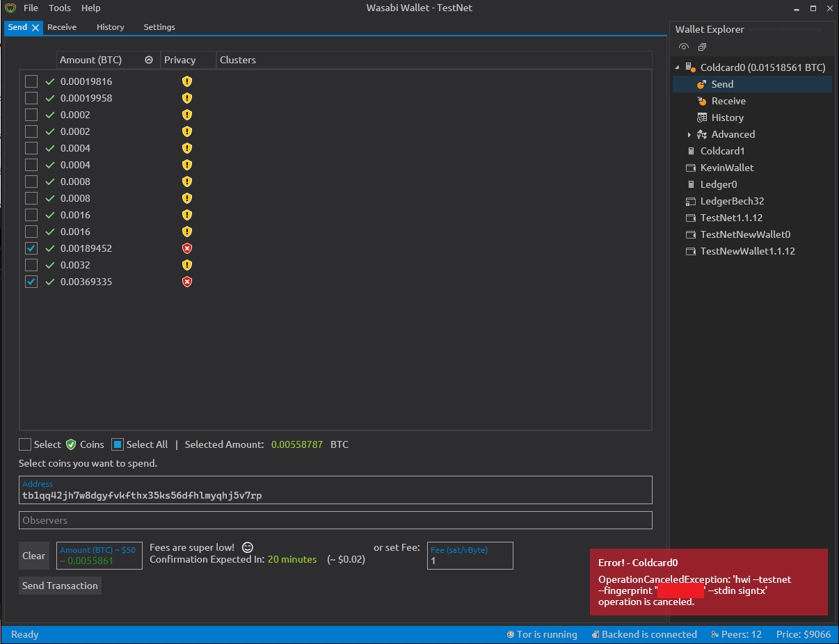Click the Fee (sat/vByte) input field
839x644 pixels.
[x=470, y=556]
